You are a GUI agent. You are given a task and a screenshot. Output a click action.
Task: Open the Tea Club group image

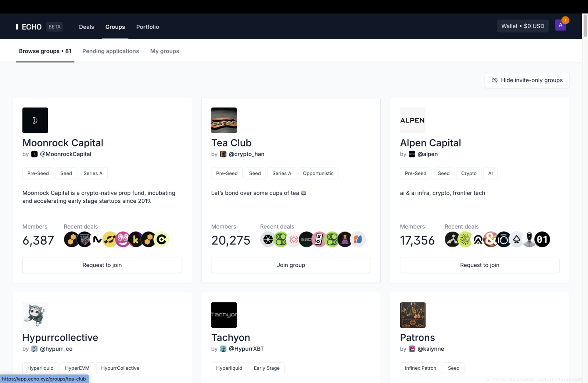tap(224, 120)
